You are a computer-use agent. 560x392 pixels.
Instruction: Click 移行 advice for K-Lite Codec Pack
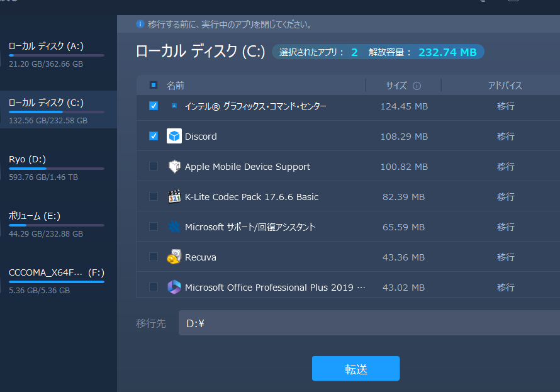coord(505,197)
